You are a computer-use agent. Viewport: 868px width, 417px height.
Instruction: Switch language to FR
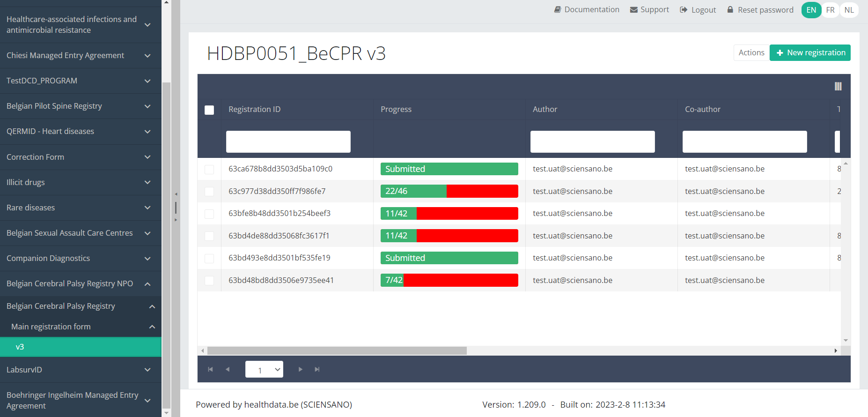click(x=830, y=10)
